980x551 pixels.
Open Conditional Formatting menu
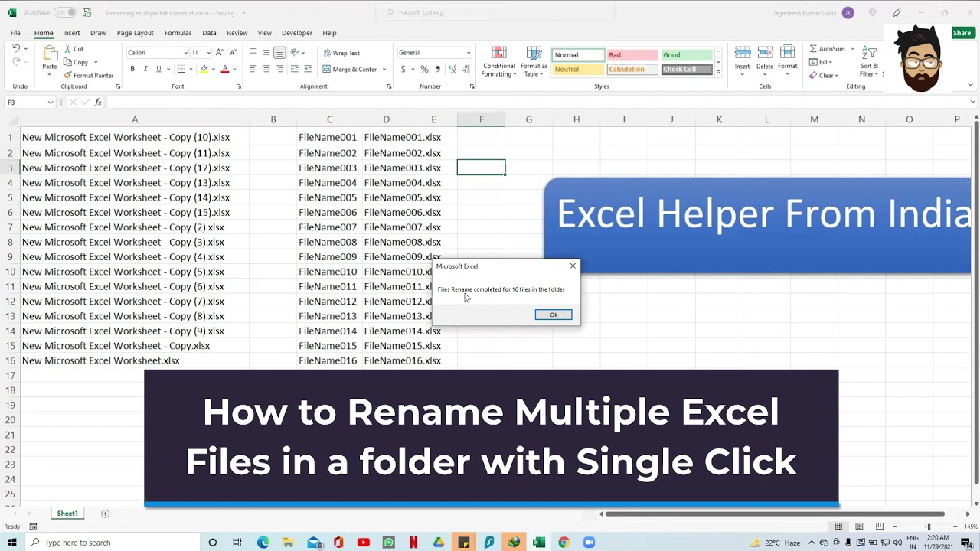tap(498, 61)
